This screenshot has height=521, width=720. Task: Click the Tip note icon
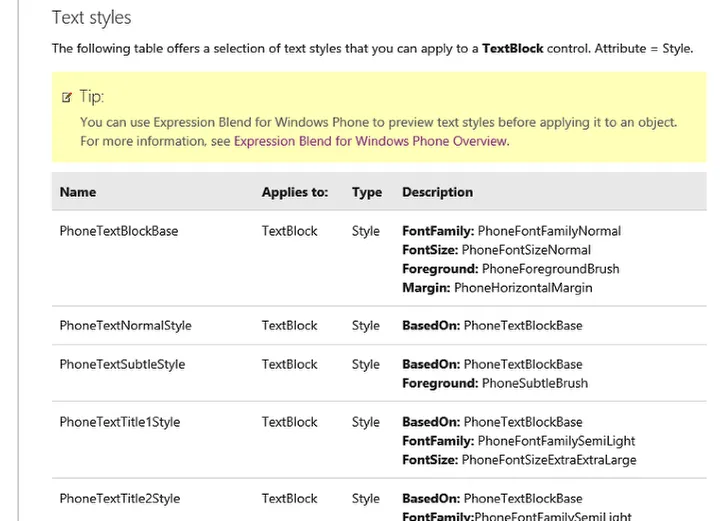point(67,97)
